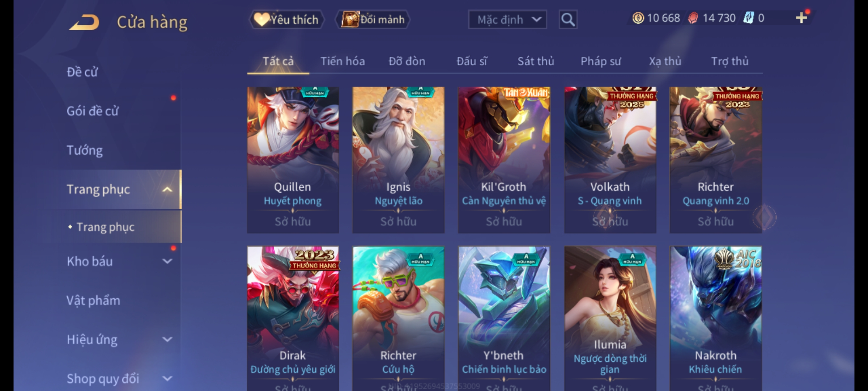Tap the plus icon to add currency
This screenshot has width=868, height=391.
(x=801, y=18)
